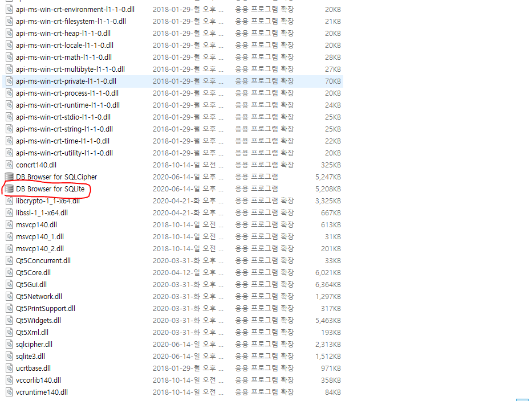Click the 971KB size of ucrtbase.dll
This screenshot has width=532, height=401.
click(331, 369)
